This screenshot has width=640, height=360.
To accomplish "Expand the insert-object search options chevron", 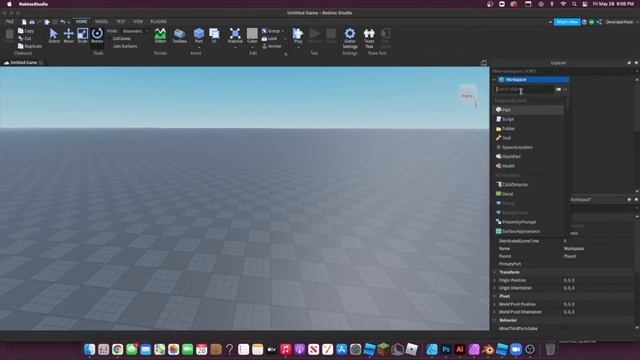I will pyautogui.click(x=565, y=89).
